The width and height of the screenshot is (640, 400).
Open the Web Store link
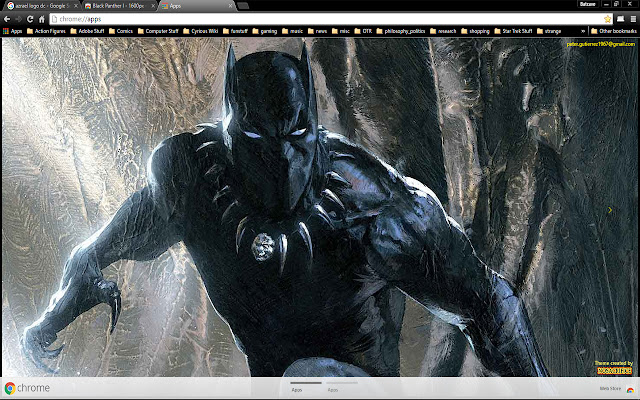point(610,389)
